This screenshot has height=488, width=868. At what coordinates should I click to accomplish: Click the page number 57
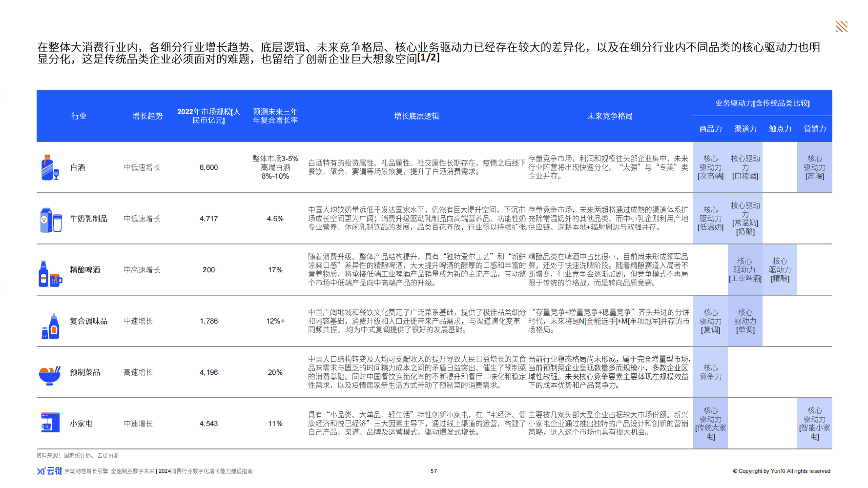coord(434,471)
